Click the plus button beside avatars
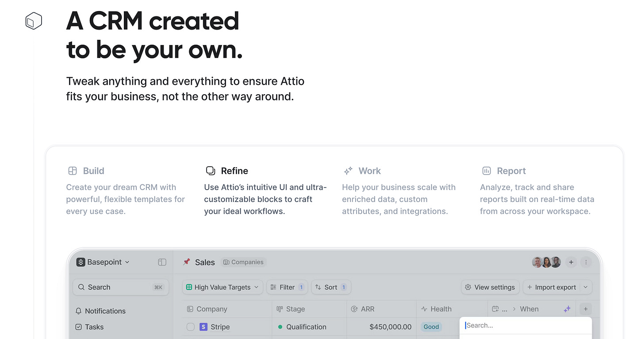 pos(571,262)
